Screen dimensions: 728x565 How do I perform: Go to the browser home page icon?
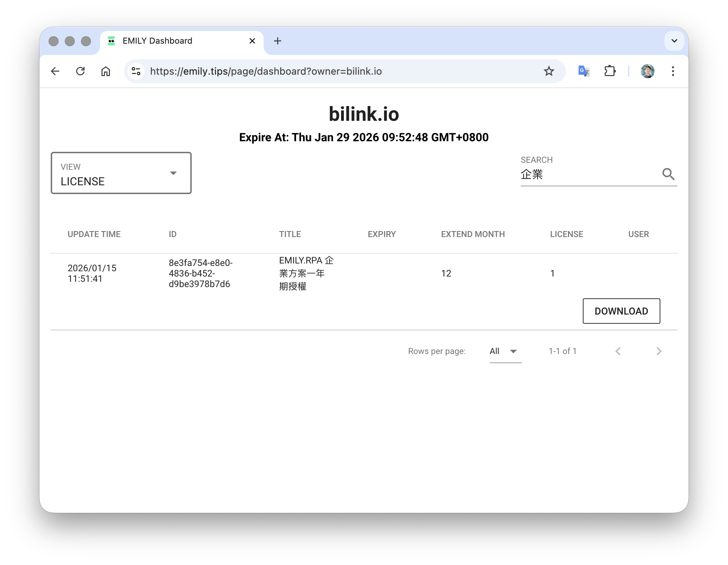(x=106, y=72)
